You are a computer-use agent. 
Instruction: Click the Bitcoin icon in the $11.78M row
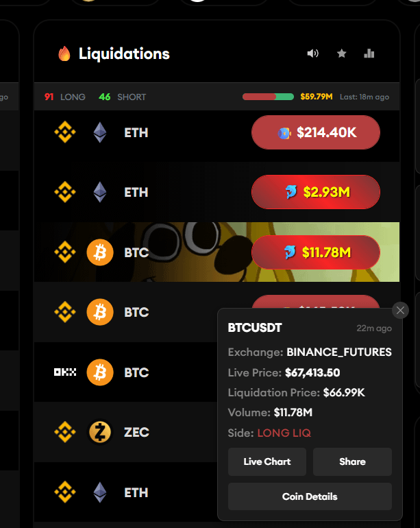click(x=100, y=252)
